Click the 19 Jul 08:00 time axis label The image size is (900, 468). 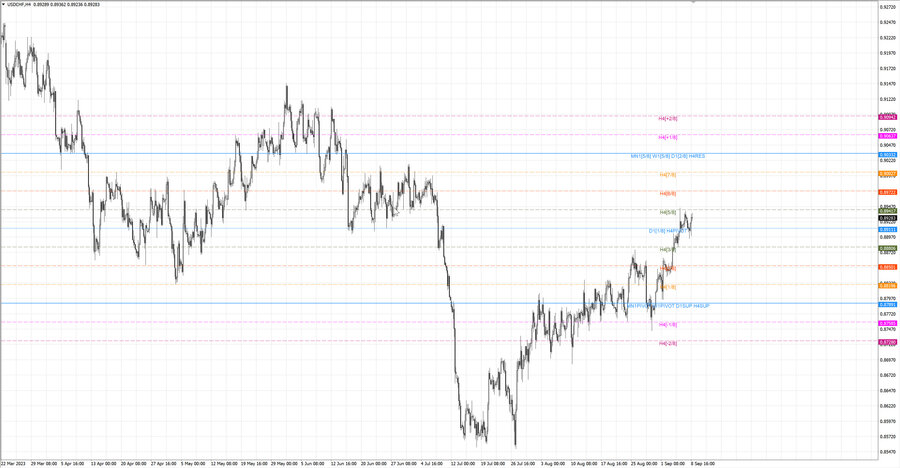[x=492, y=463]
